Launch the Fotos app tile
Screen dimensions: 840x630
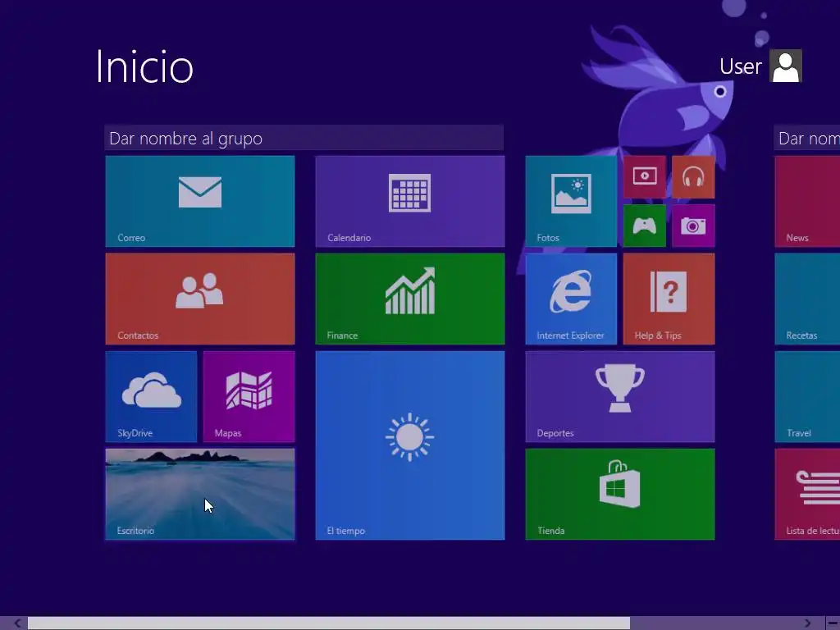[571, 202]
